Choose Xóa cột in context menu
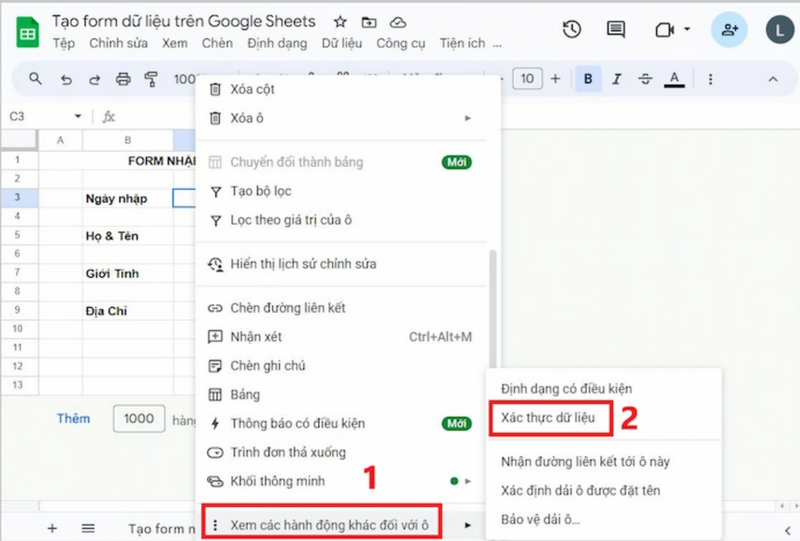 click(x=340, y=89)
